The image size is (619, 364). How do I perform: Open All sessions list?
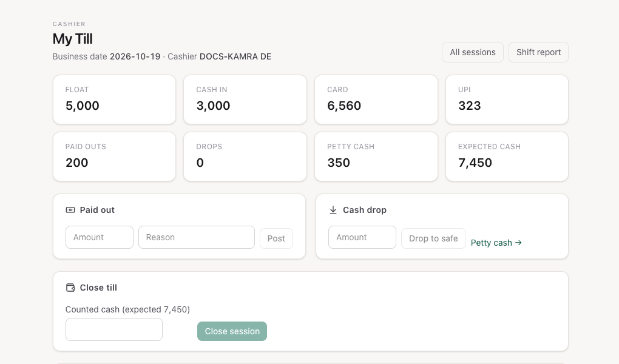pyautogui.click(x=473, y=52)
